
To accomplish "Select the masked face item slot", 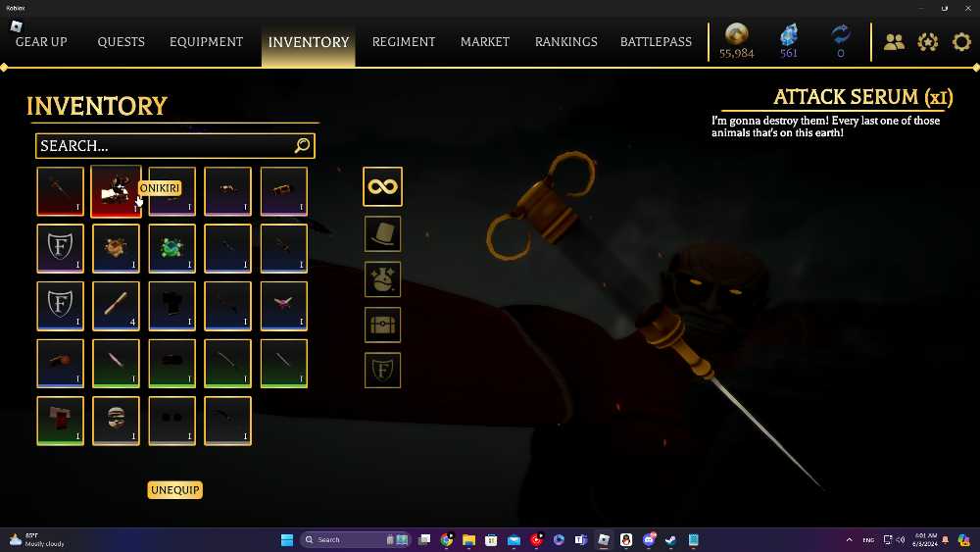I will tap(116, 421).
